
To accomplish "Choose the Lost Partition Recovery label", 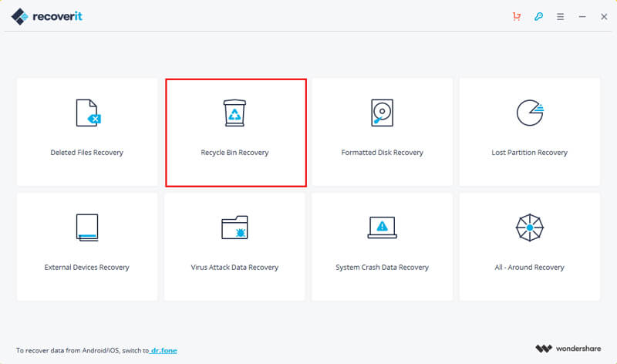I will (x=529, y=152).
